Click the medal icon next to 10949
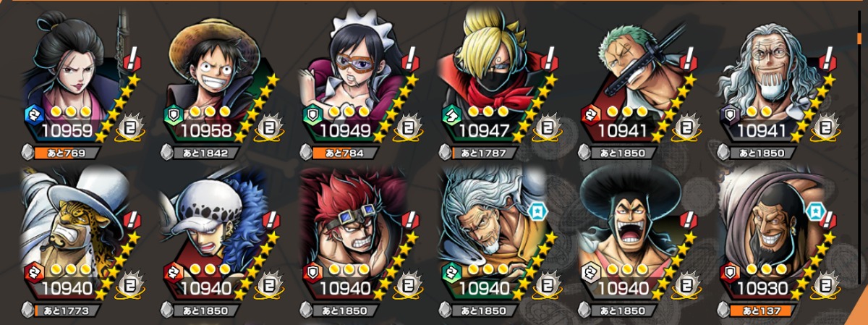Viewport: 868px width, 325px height. point(408,129)
